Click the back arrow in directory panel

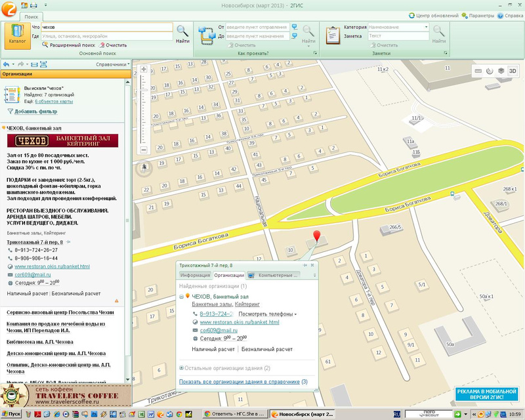[6, 64]
